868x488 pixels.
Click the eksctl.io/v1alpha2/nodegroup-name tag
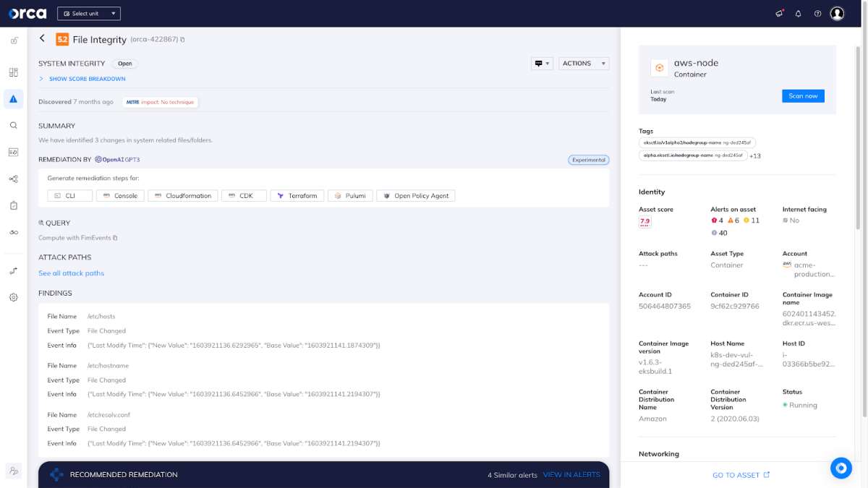pos(697,143)
